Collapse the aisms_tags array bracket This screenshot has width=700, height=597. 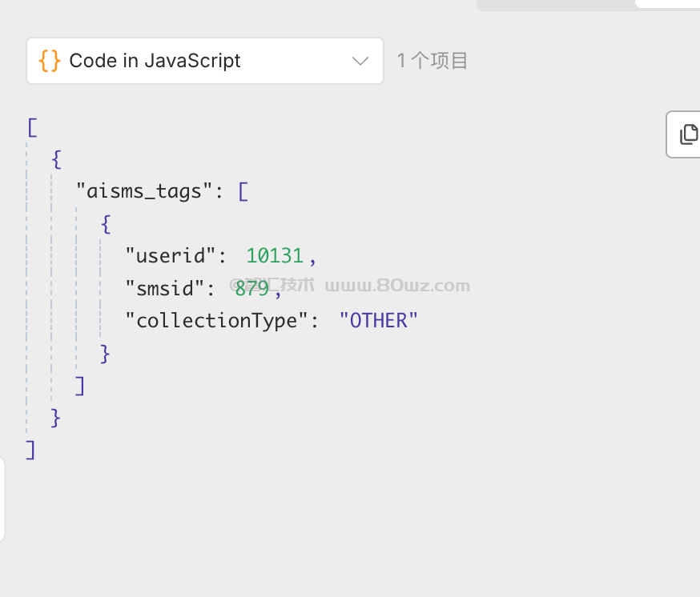click(x=243, y=192)
